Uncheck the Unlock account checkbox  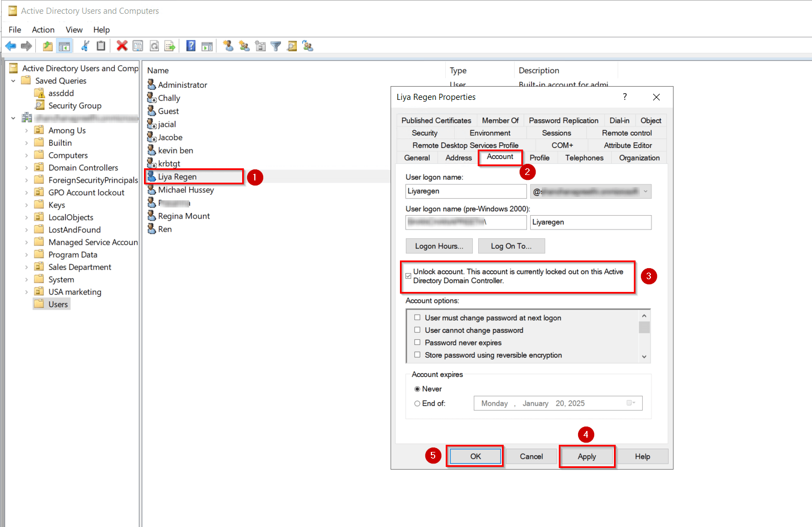pos(408,275)
